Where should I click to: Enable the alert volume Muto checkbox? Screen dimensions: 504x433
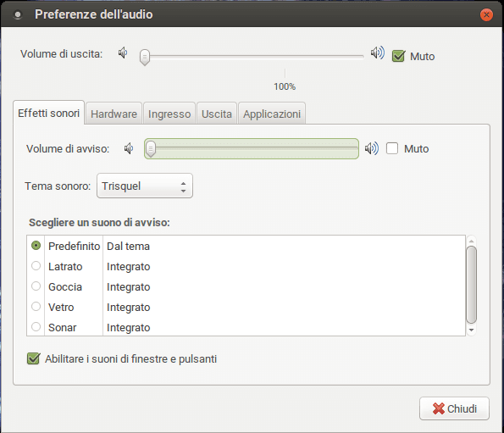(x=392, y=148)
